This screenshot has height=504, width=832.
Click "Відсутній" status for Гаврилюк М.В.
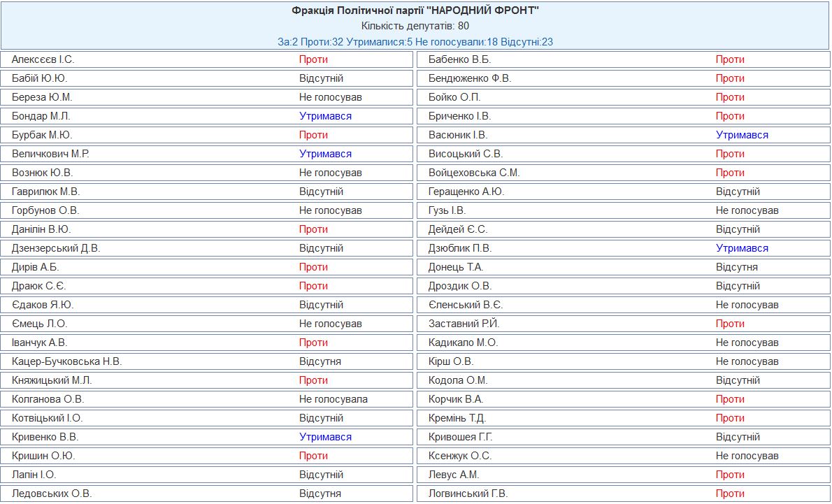tap(321, 192)
